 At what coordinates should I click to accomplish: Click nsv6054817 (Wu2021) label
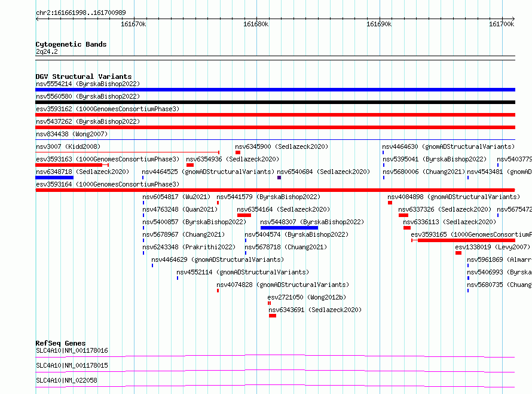pyautogui.click(x=176, y=197)
